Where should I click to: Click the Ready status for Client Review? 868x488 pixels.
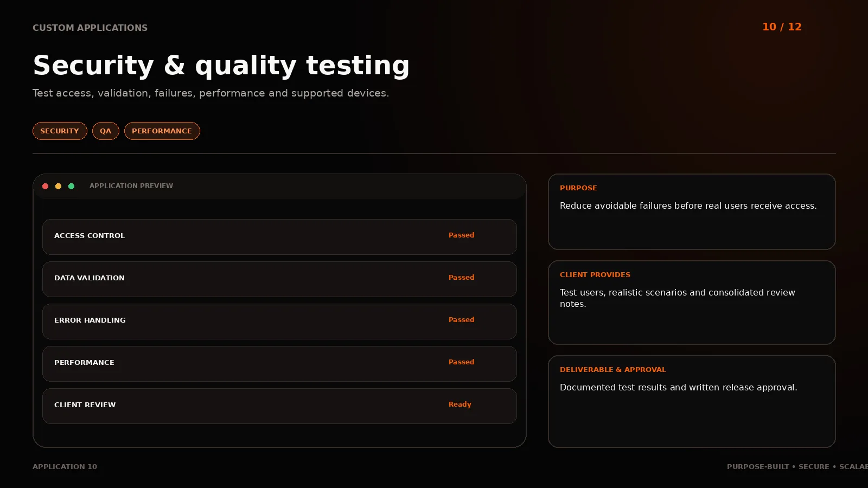click(x=460, y=404)
